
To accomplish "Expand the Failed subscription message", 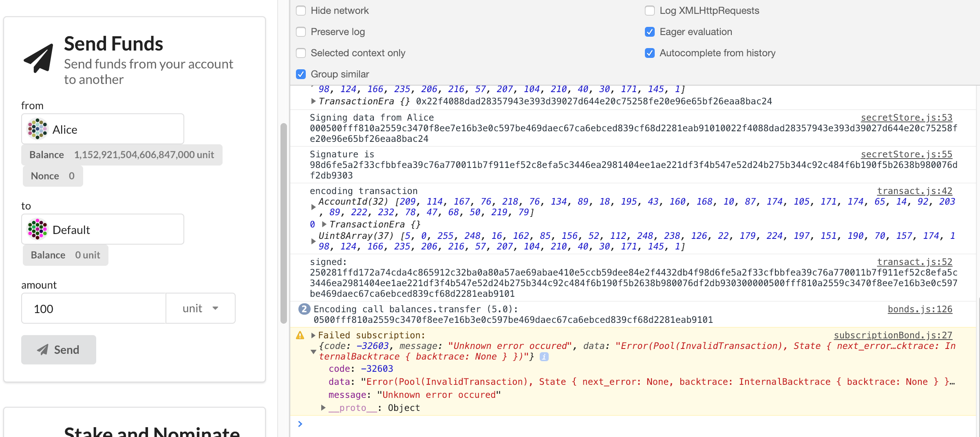I will [313, 335].
